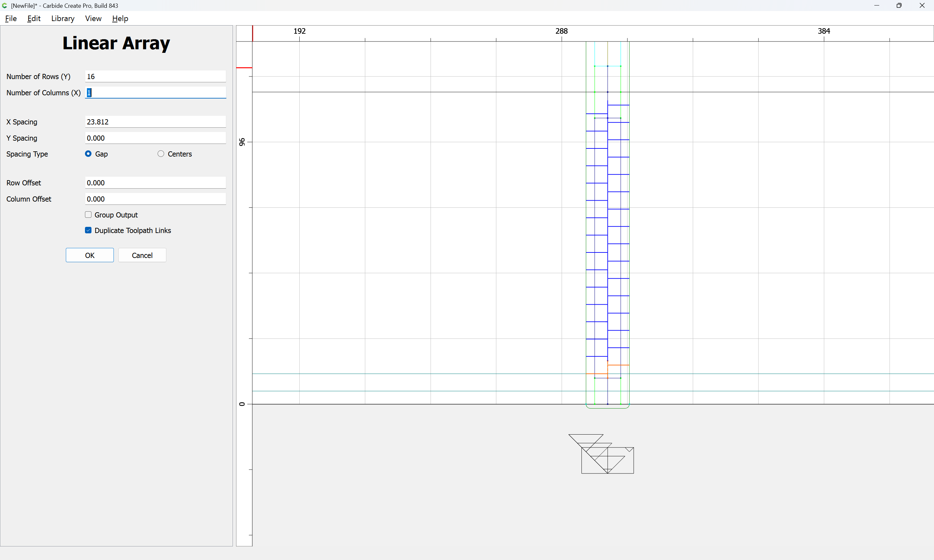
Task: Open the Edit menu
Action: click(34, 18)
